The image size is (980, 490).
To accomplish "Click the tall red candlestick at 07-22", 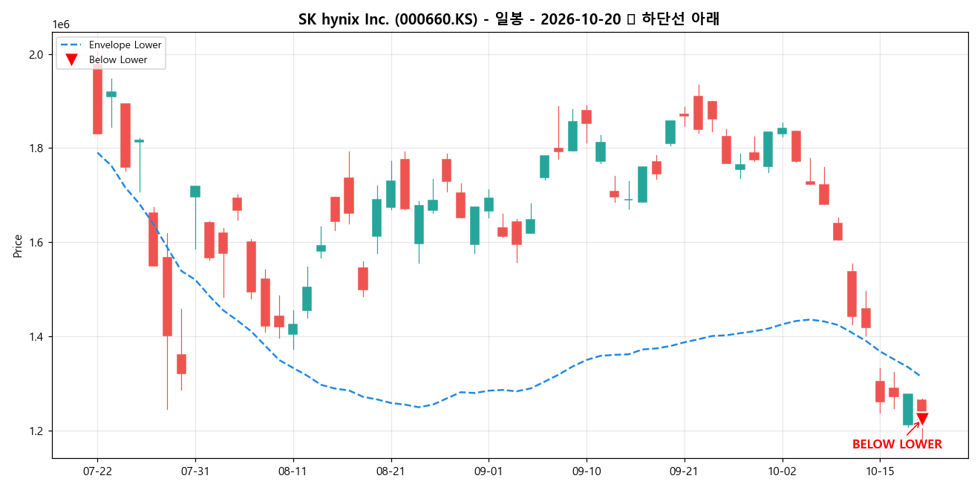I will (97, 99).
